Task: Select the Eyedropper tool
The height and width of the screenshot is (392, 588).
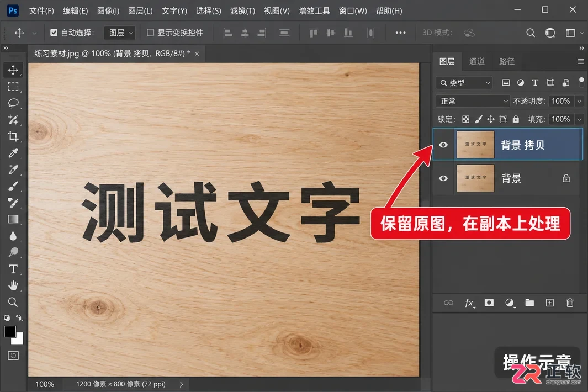Action: (x=13, y=153)
